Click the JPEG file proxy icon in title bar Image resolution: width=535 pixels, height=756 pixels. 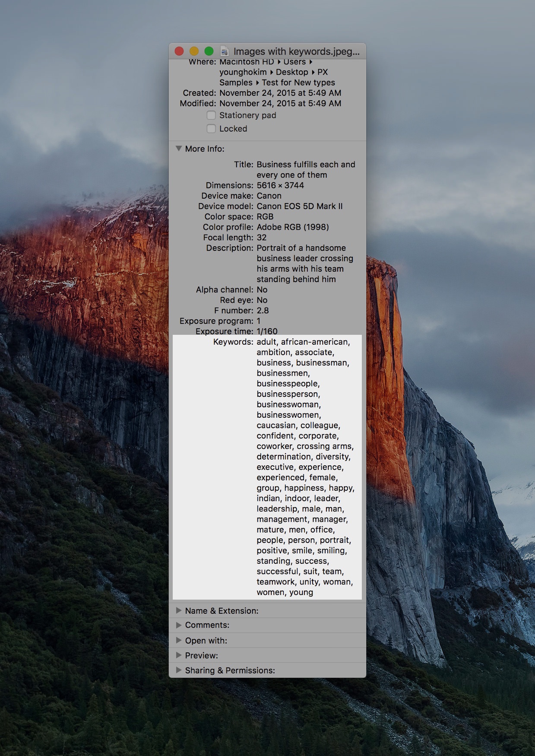(x=224, y=51)
